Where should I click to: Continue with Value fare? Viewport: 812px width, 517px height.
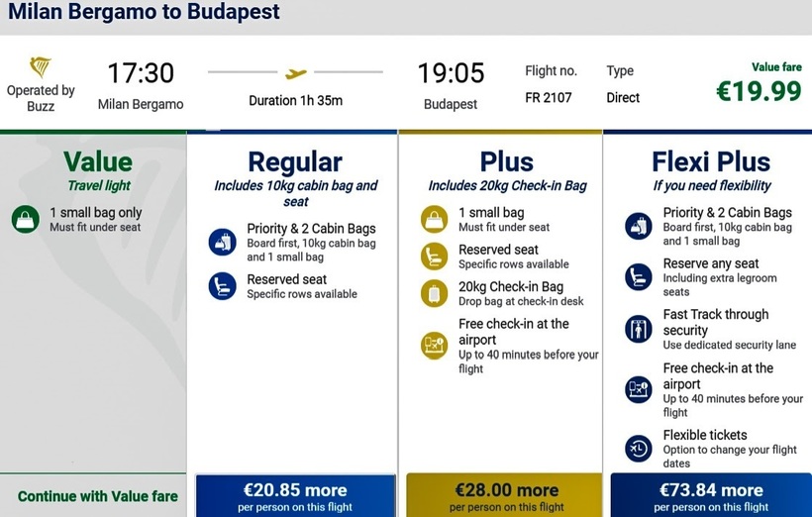coord(97,496)
